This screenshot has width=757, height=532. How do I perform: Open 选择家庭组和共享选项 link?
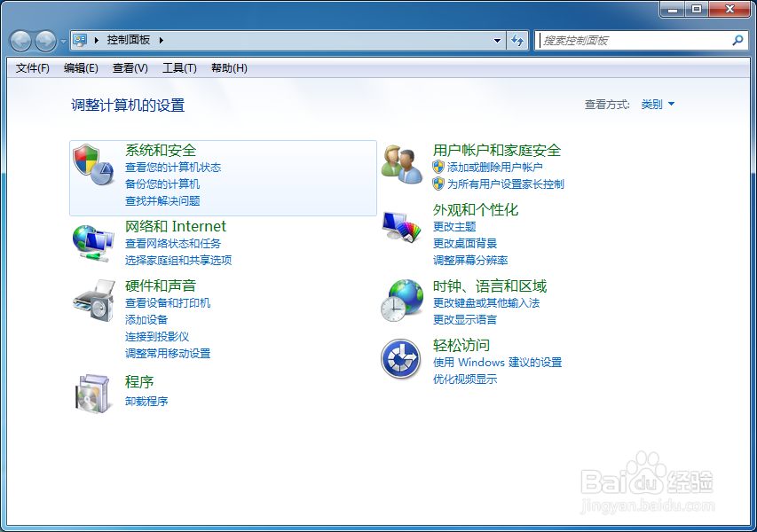[x=178, y=260]
